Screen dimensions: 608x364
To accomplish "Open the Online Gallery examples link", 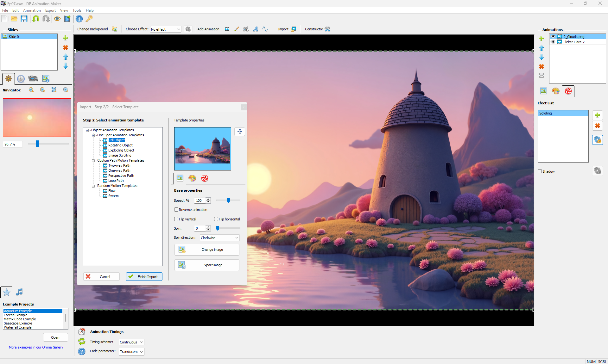I will coord(36,347).
